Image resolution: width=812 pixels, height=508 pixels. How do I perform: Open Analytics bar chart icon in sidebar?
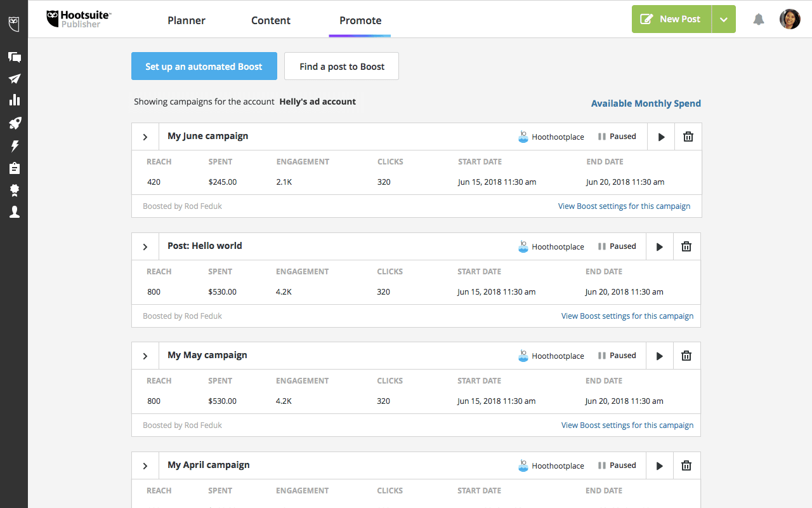pyautogui.click(x=14, y=100)
